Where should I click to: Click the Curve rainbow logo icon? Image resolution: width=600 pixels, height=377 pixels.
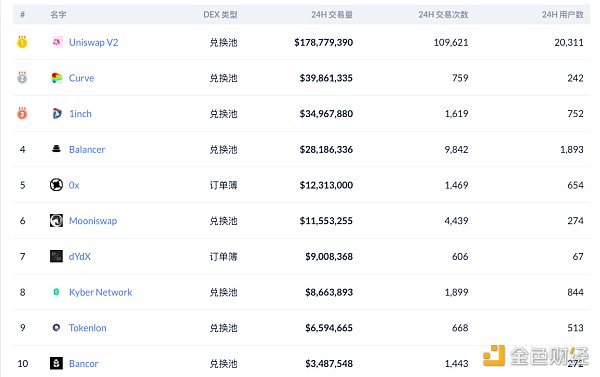tap(57, 78)
